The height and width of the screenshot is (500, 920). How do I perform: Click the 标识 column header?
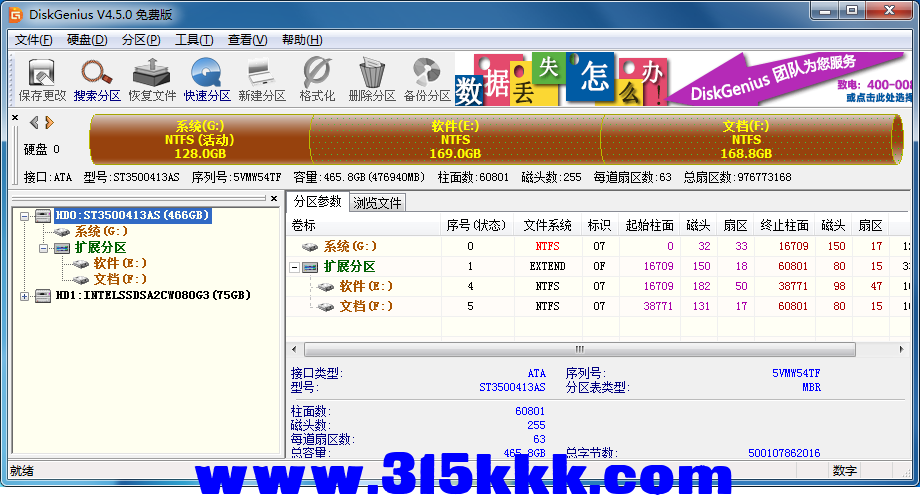(599, 225)
